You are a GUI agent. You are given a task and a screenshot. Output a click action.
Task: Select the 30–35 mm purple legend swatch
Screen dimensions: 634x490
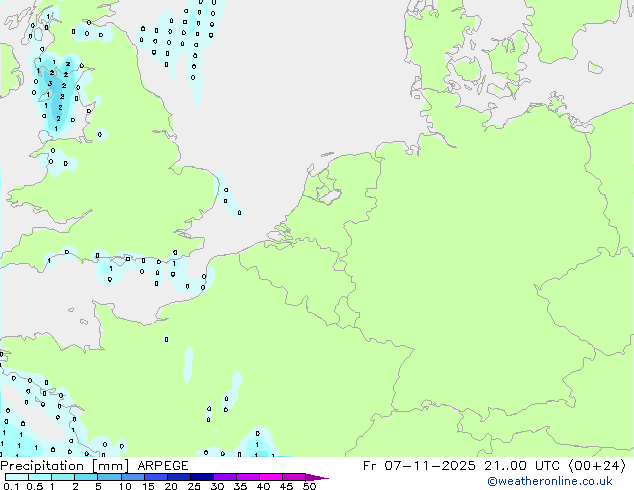pyautogui.click(x=225, y=477)
